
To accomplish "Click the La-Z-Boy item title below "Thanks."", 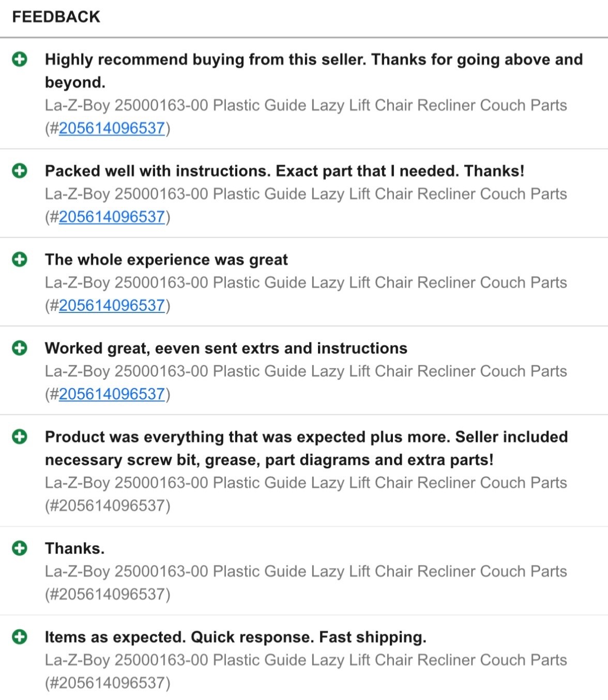I will 306,571.
